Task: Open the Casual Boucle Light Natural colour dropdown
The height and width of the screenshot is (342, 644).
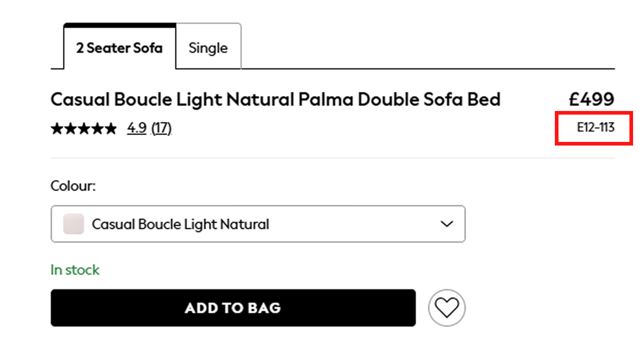Action: 258,224
